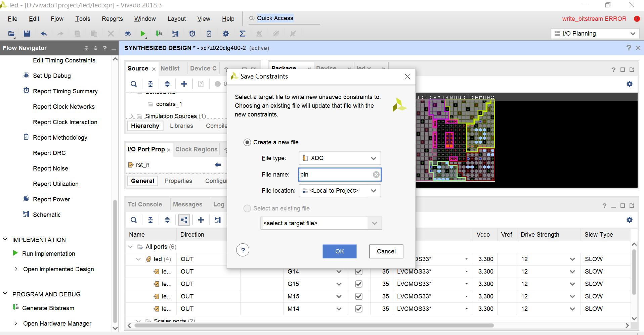This screenshot has height=335, width=644.
Task: Open Settings gear in main toolbar
Action: coord(226,34)
